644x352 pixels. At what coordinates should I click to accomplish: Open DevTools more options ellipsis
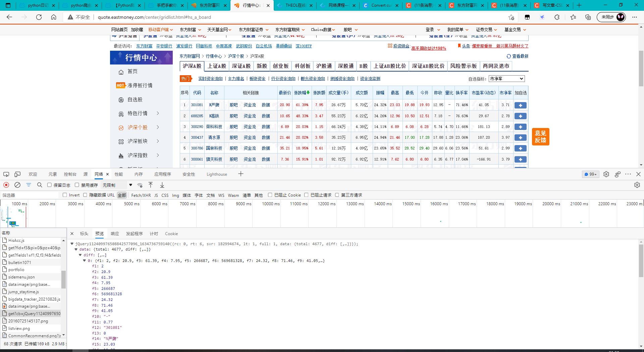628,174
